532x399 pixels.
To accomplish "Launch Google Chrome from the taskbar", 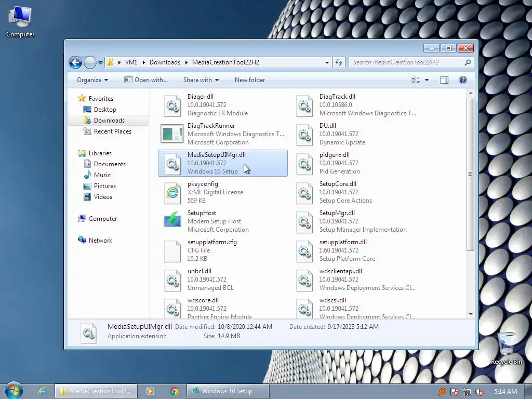I will [x=174, y=391].
